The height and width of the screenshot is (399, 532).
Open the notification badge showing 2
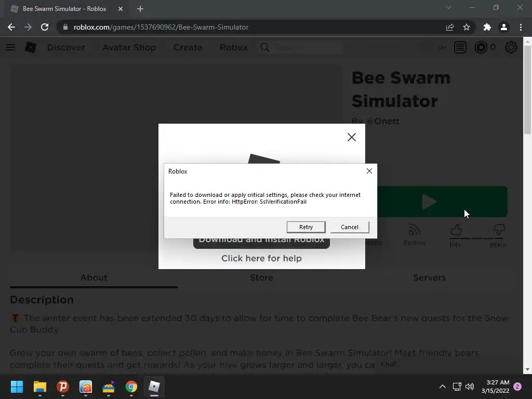point(517,387)
